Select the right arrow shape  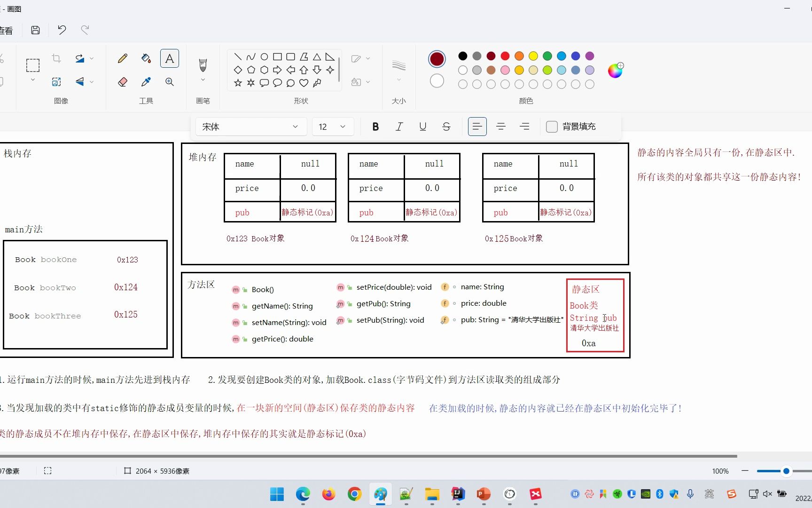(x=277, y=70)
